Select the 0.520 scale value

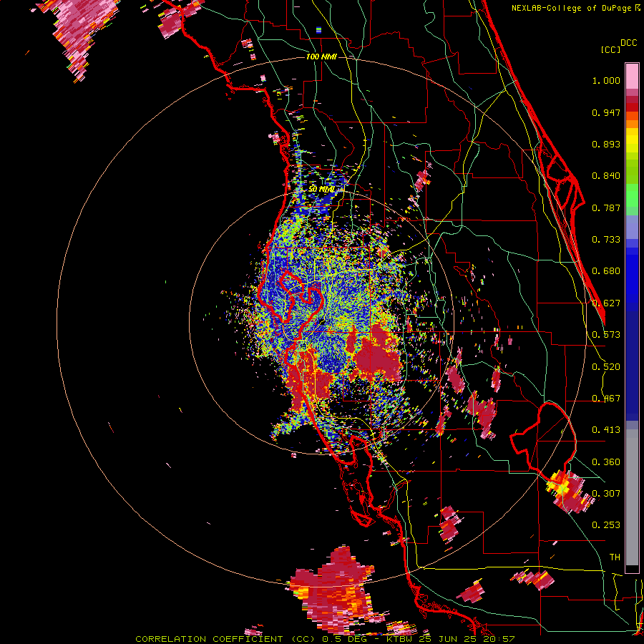[606, 367]
